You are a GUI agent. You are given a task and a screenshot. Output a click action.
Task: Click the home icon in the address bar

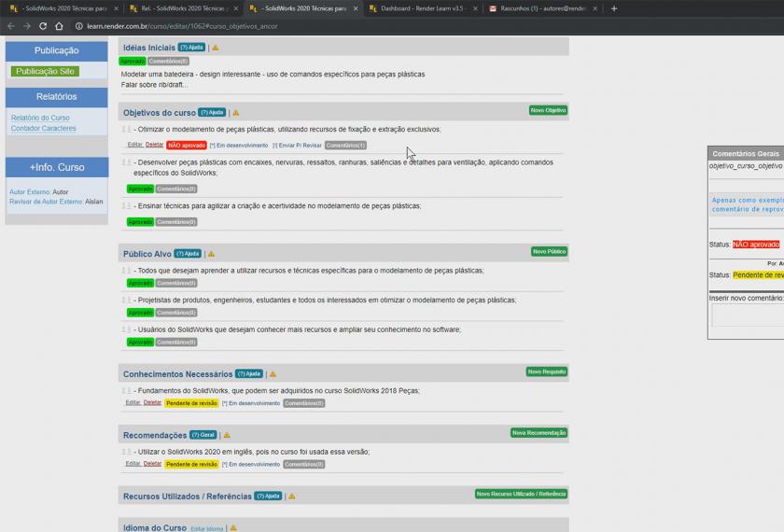(60, 26)
